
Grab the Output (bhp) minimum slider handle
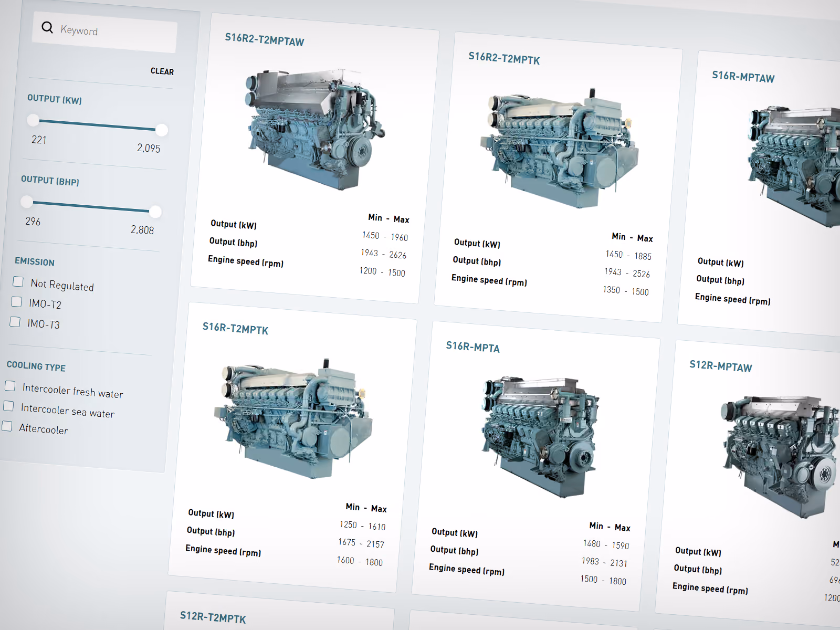tap(26, 202)
